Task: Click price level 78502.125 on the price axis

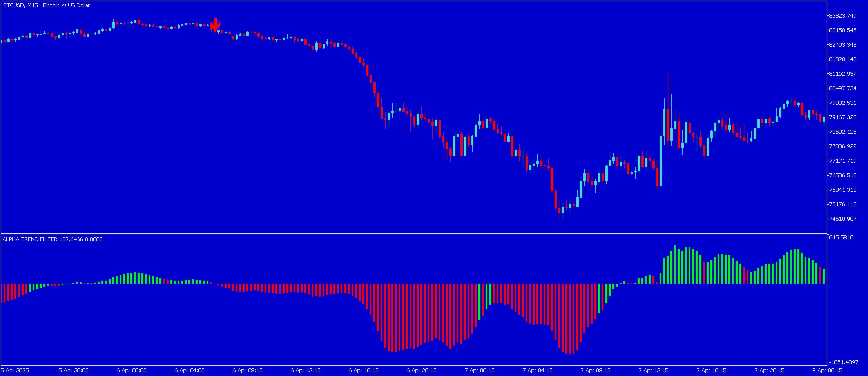Action: [843, 132]
